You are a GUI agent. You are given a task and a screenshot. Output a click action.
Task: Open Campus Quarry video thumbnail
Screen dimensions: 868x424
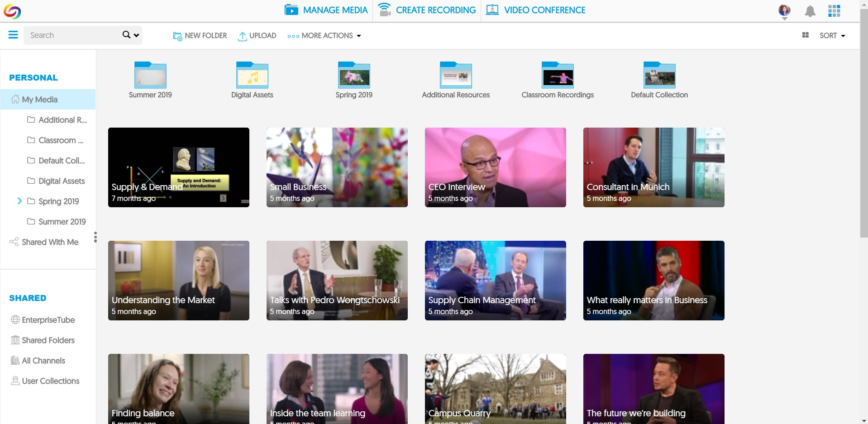(x=496, y=389)
